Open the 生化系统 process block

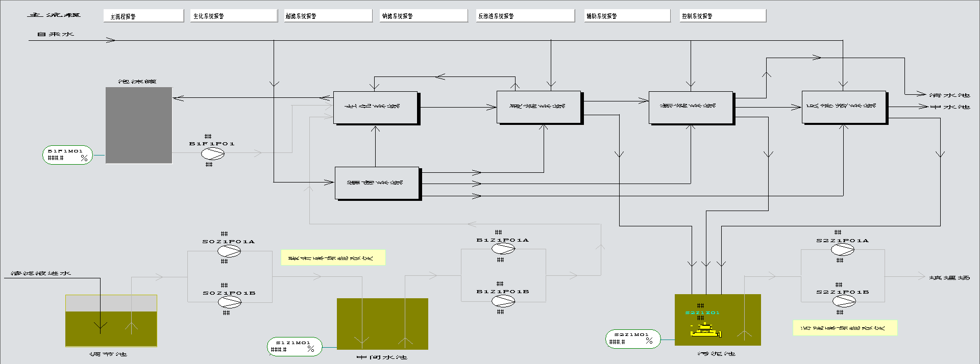376,108
